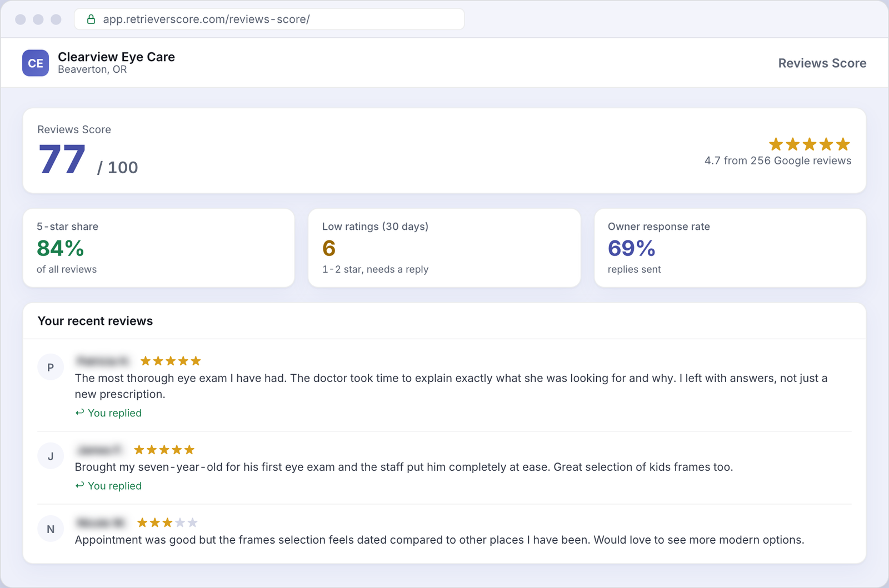Click reply arrow icon under kids frames review
This screenshot has height=588, width=889.
pyautogui.click(x=79, y=485)
